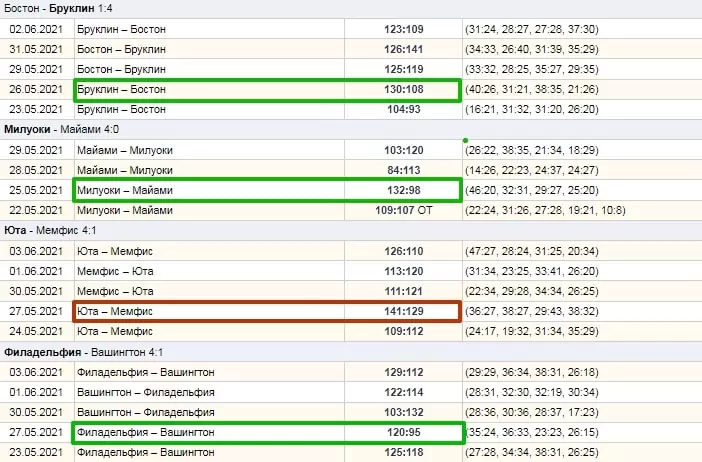
Task: Select score 120:95 Филадельфия – Вашингтон
Action: coord(403,432)
